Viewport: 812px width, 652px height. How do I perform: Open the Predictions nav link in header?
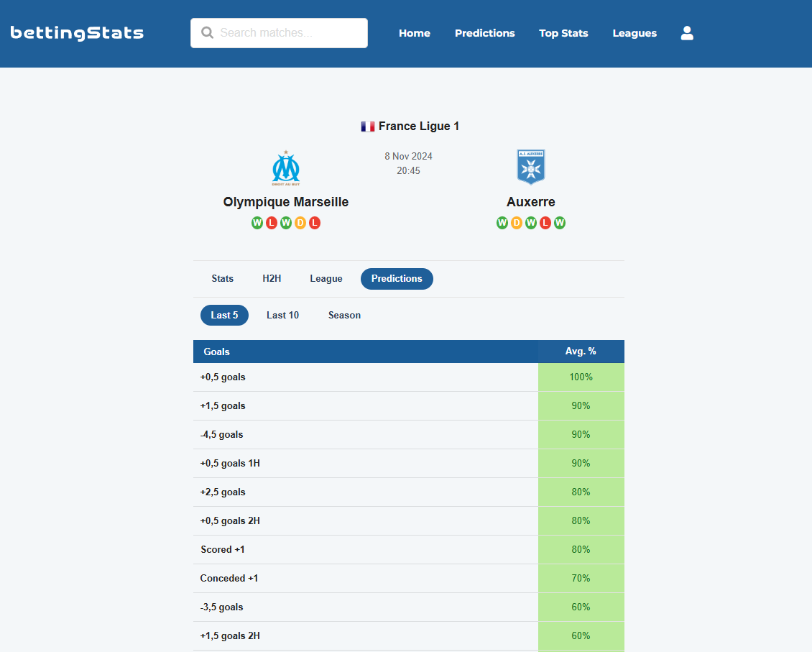485,33
